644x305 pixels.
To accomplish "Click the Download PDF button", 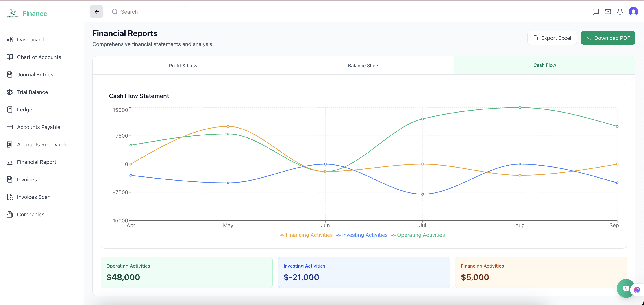I will (608, 38).
